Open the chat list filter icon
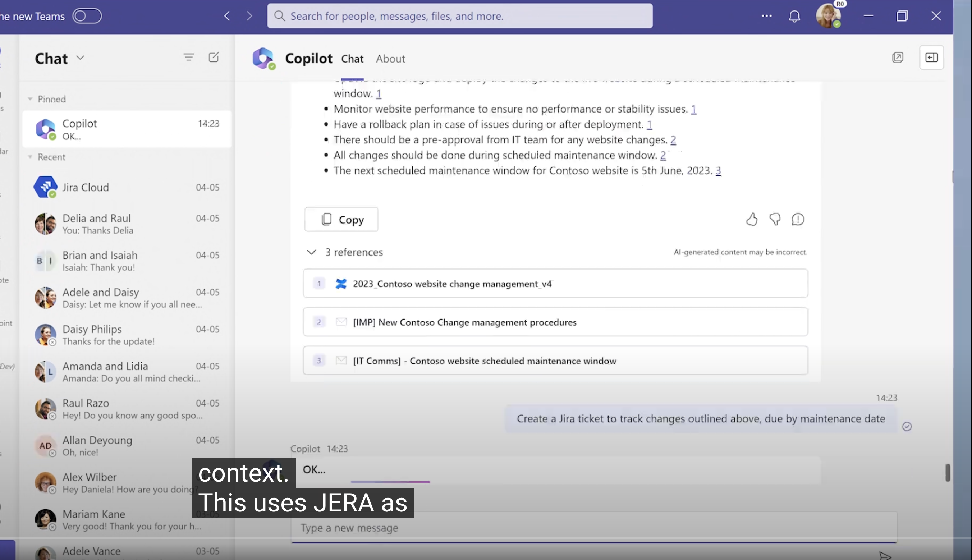The width and height of the screenshot is (972, 560). (188, 57)
